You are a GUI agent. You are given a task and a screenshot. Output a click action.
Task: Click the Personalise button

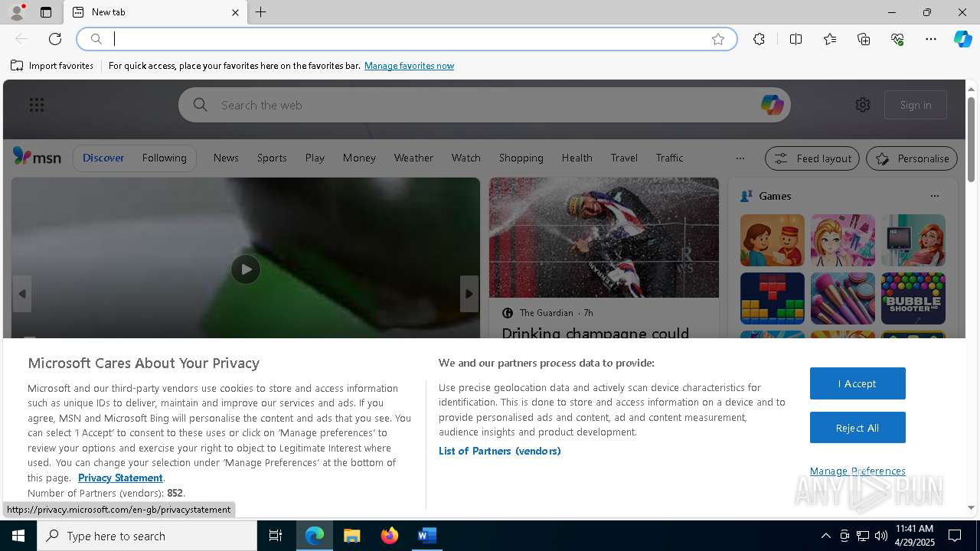tap(912, 158)
